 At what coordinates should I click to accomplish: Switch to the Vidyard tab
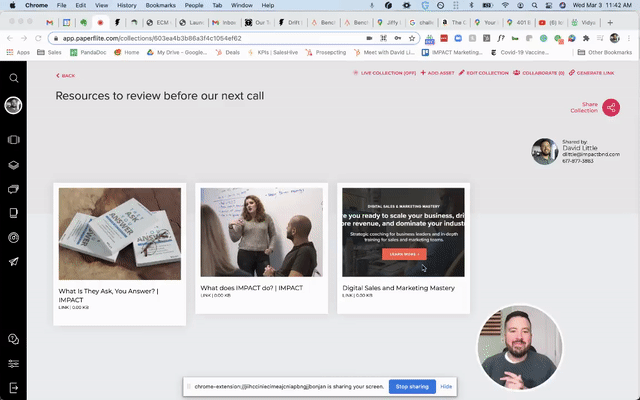coord(584,23)
